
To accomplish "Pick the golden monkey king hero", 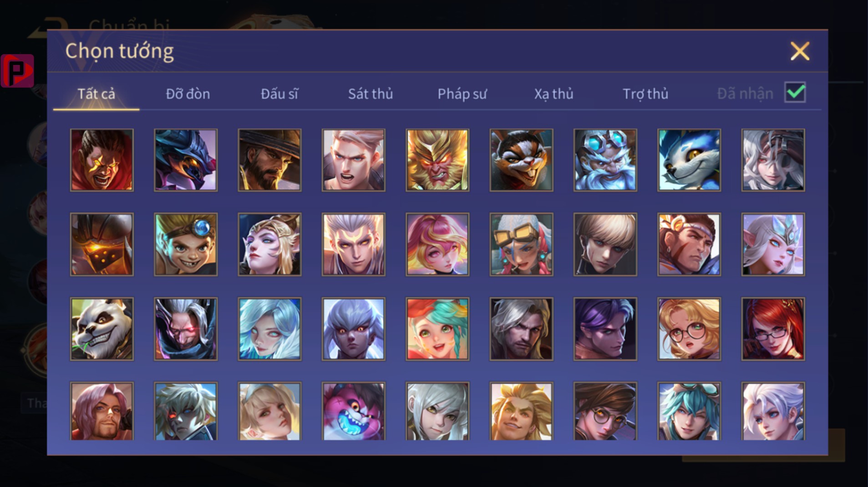I will click(x=437, y=160).
